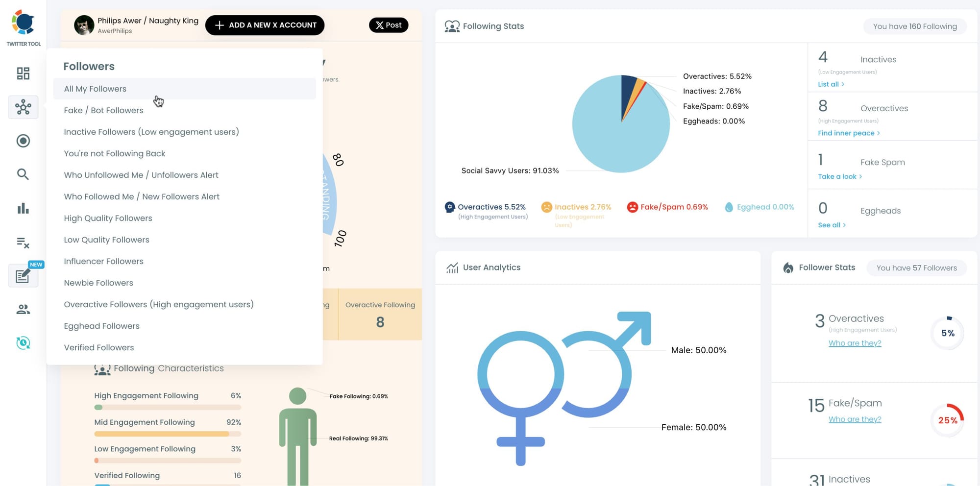Expand Eggheads via See all link
The image size is (980, 486).
(831, 225)
